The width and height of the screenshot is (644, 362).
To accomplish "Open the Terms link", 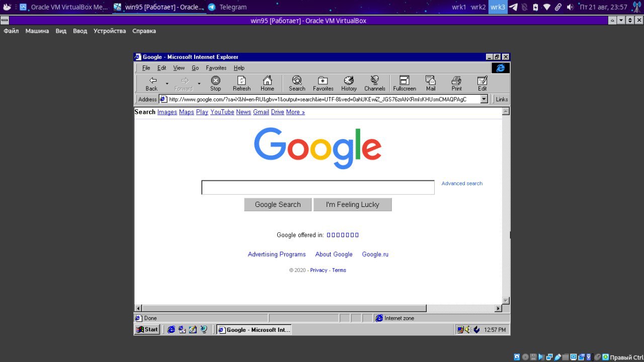I will click(x=339, y=270).
